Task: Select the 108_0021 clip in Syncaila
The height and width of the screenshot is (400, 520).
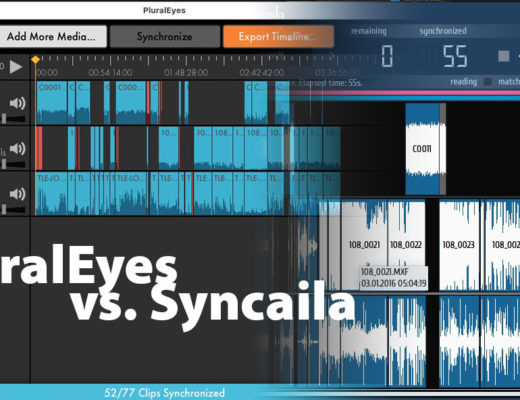Action: click(364, 245)
